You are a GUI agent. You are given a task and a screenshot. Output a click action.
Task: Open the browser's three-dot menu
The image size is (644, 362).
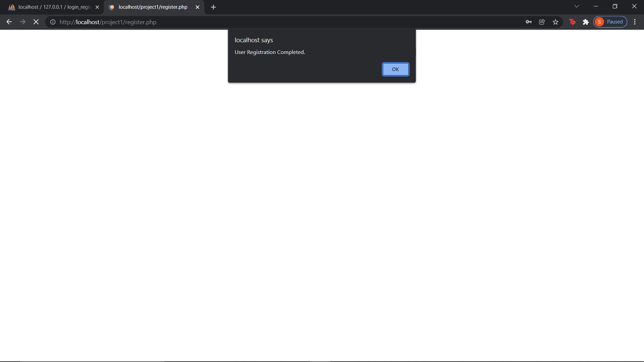[x=635, y=22]
